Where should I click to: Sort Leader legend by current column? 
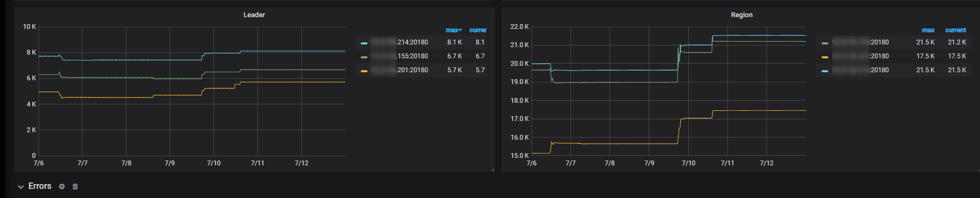pos(478,31)
